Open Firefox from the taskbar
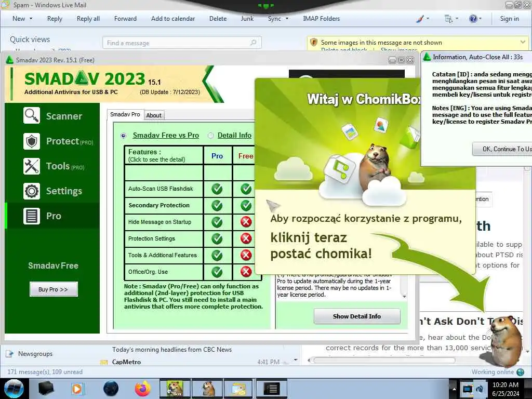This screenshot has height=399, width=532. point(143,389)
